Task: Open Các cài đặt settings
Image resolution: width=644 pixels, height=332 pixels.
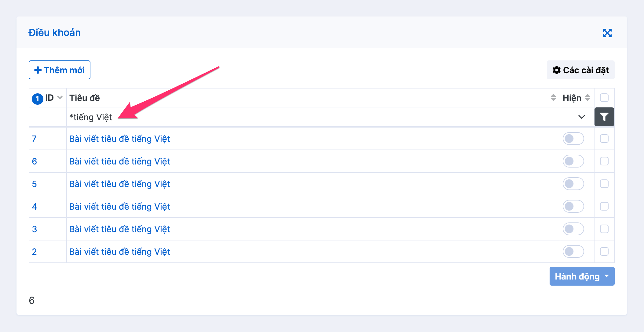Action: [580, 70]
